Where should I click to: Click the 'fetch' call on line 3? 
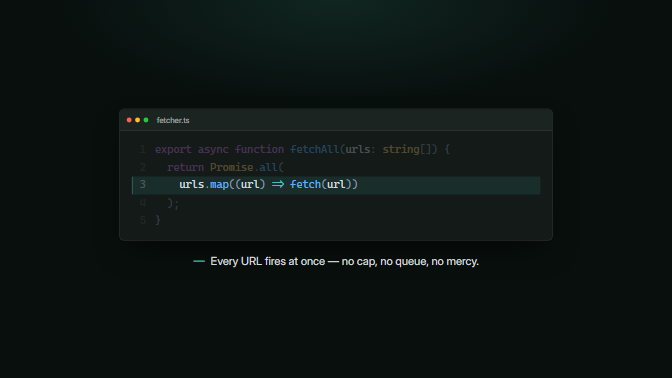(x=306, y=185)
